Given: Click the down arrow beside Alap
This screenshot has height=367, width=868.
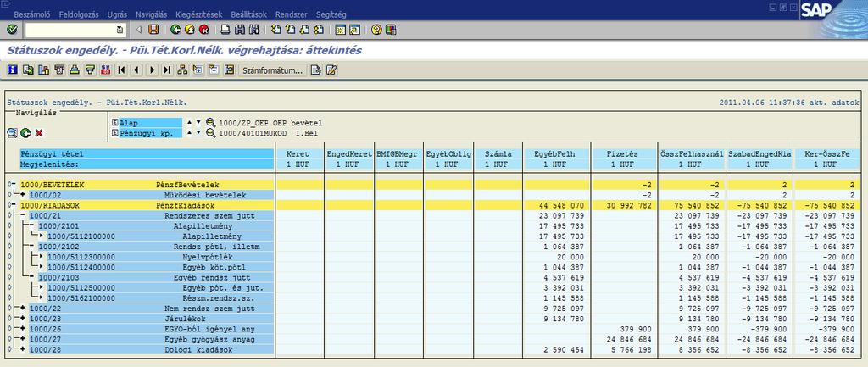Looking at the screenshot, I should [x=198, y=122].
